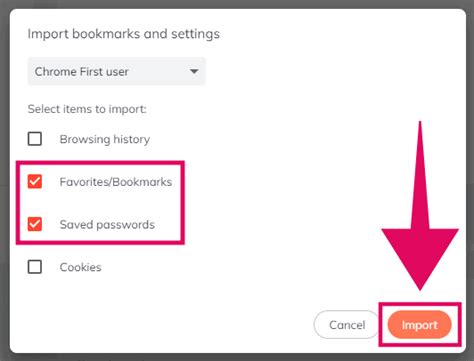Screen dimensions: 474x361
Task: Tick the Cookies checkbox
Action: 35,267
